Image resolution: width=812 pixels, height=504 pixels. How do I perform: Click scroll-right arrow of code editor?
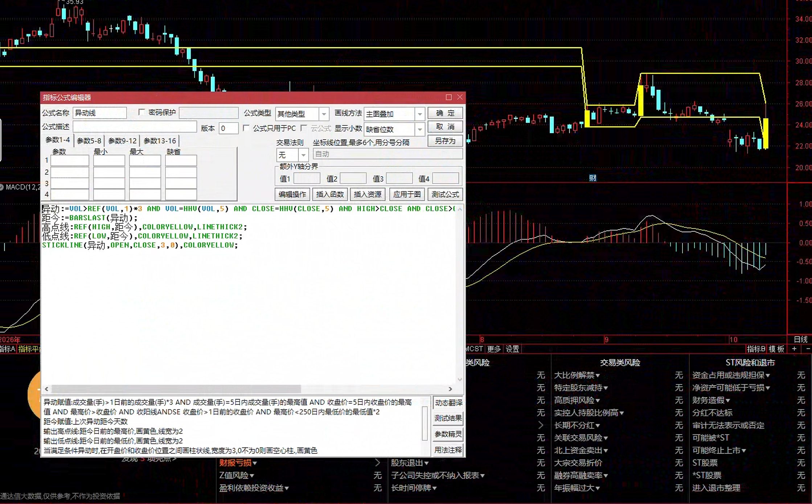click(450, 389)
